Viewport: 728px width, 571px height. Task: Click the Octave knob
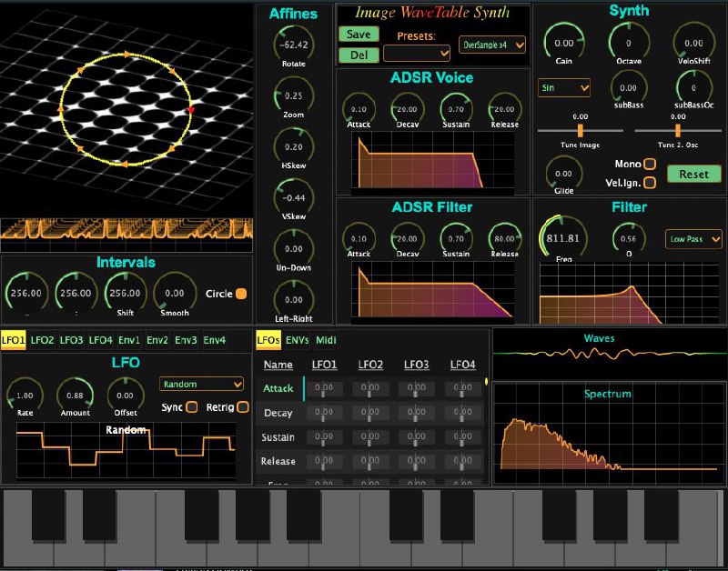[629, 43]
